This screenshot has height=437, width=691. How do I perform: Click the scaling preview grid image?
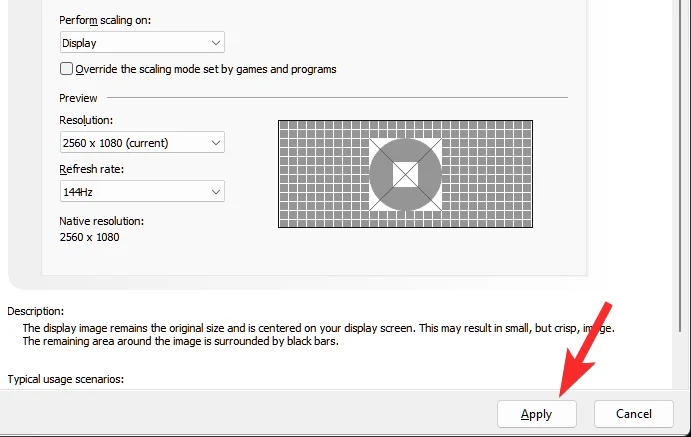pyautogui.click(x=405, y=174)
